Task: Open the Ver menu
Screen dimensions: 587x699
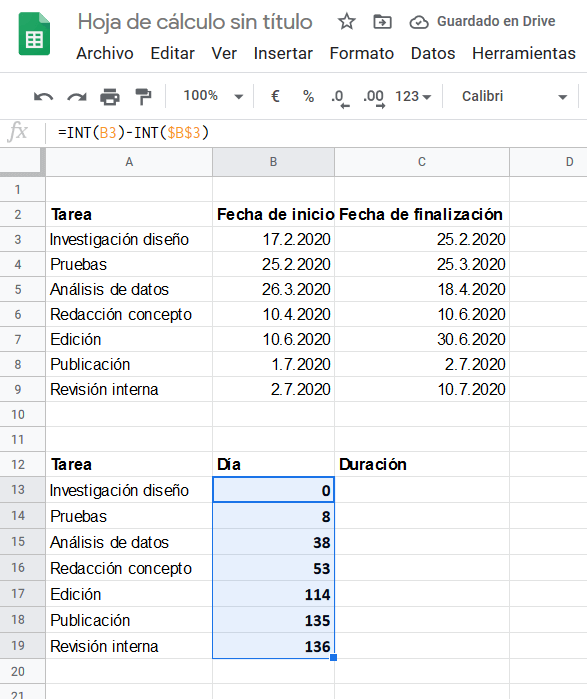Action: pyautogui.click(x=224, y=53)
